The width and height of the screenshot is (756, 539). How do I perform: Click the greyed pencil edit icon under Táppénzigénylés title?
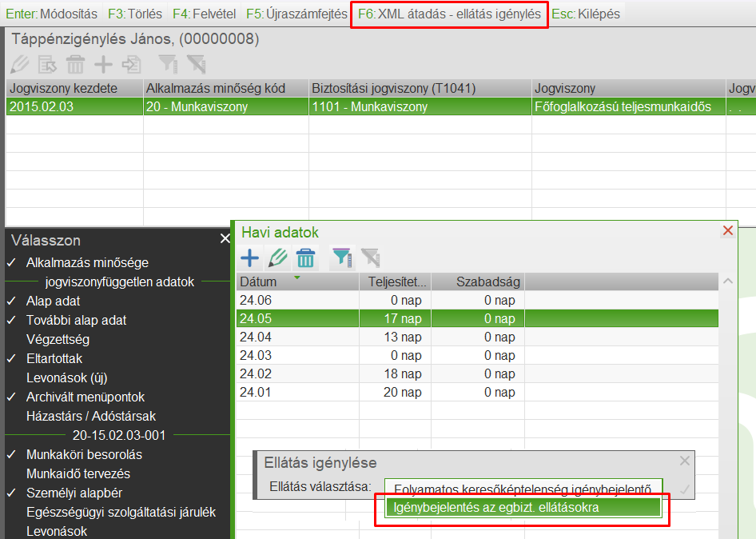tap(20, 64)
